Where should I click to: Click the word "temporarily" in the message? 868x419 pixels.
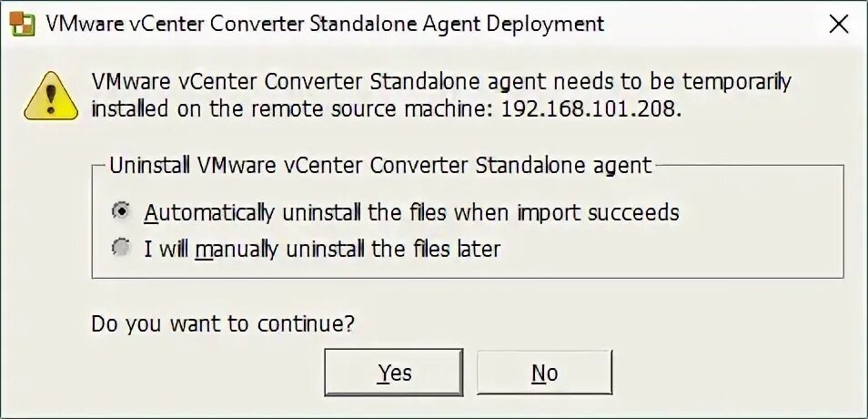[x=733, y=82]
